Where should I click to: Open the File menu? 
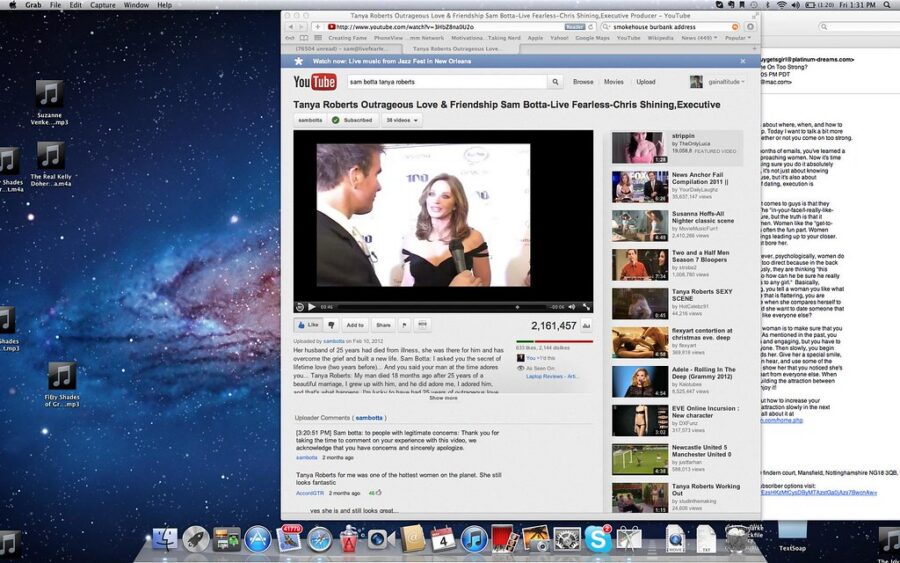pyautogui.click(x=55, y=5)
